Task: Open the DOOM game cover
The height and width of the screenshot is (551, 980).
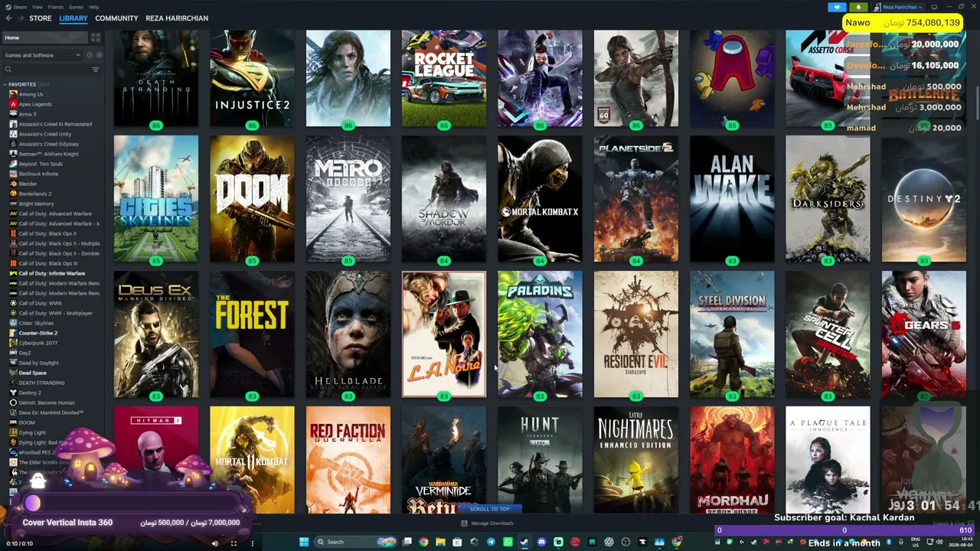Action: [252, 199]
